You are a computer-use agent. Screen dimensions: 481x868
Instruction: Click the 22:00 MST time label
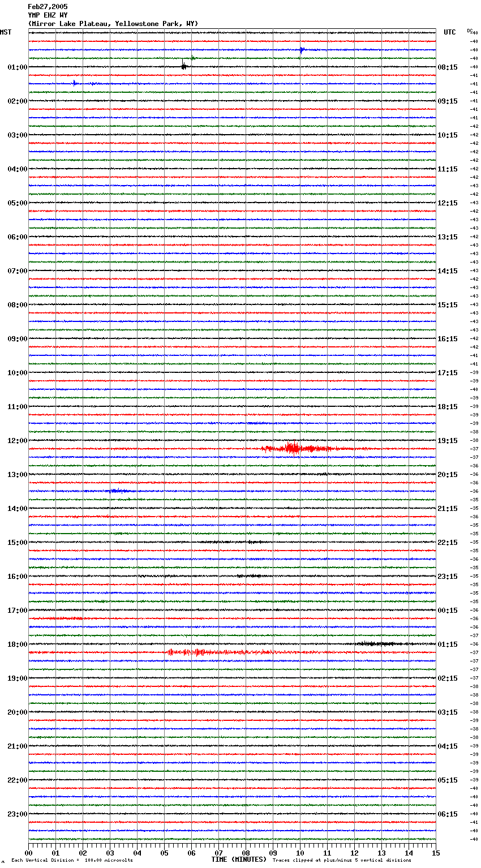click(18, 780)
